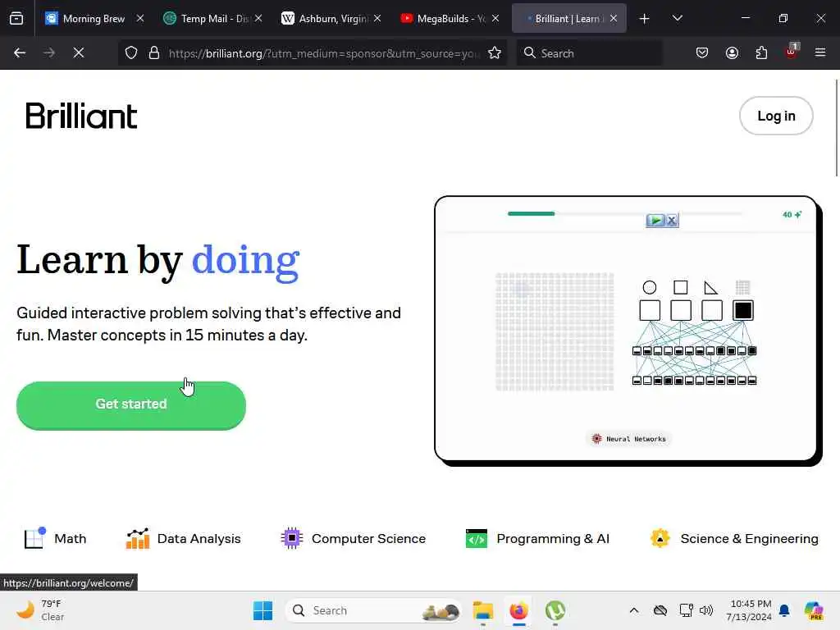
Task: Click the Copilot preview icon
Action: coord(814,610)
